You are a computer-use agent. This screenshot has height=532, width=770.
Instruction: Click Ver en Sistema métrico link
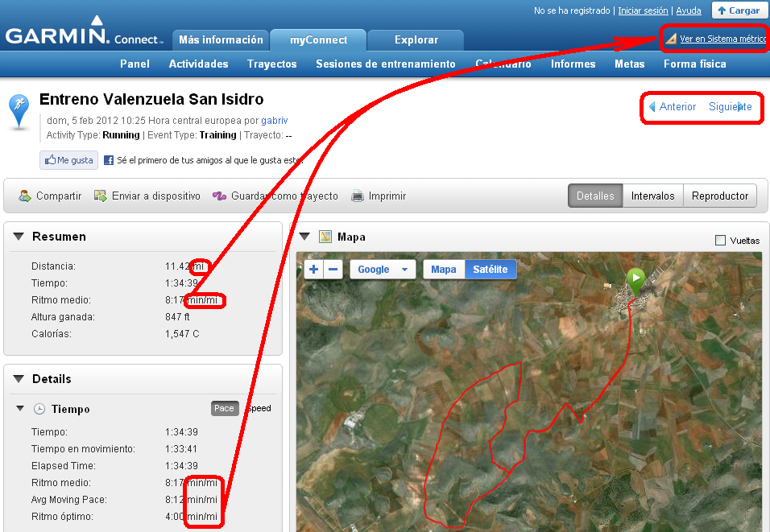722,39
